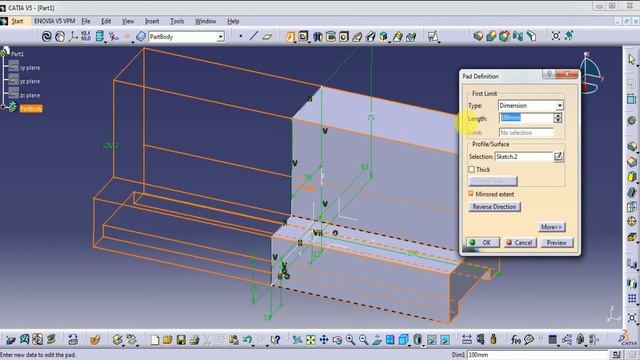Toggle the Mirrored extent checkbox

coord(471,194)
